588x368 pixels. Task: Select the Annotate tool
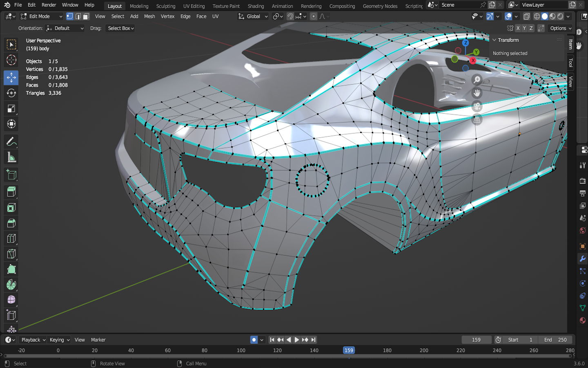click(x=11, y=142)
